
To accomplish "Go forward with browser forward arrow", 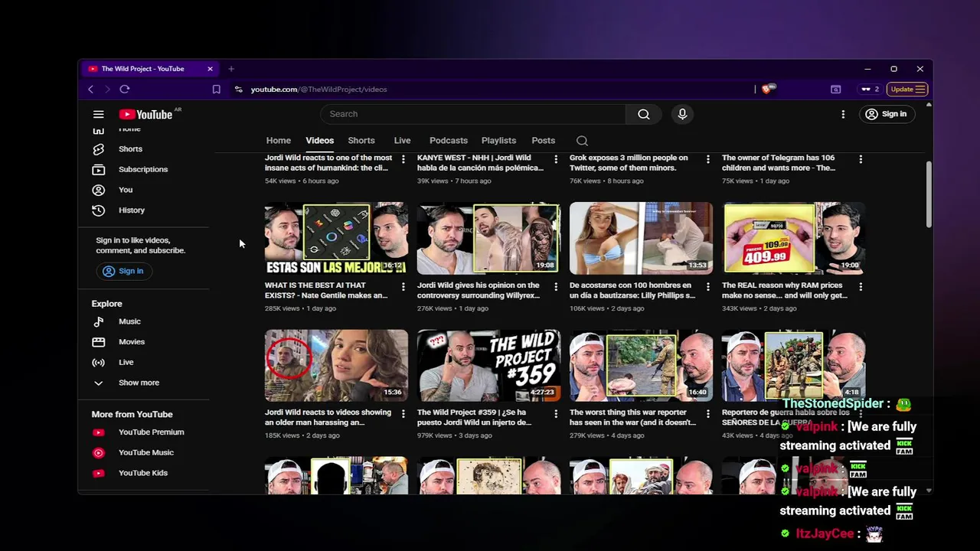I will [x=107, y=90].
